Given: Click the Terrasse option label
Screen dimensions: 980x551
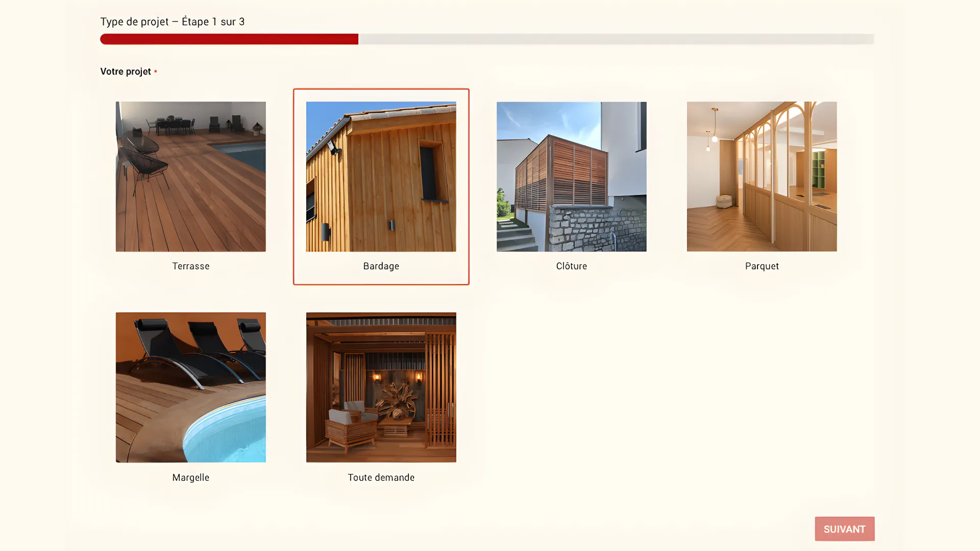Looking at the screenshot, I should pos(190,266).
